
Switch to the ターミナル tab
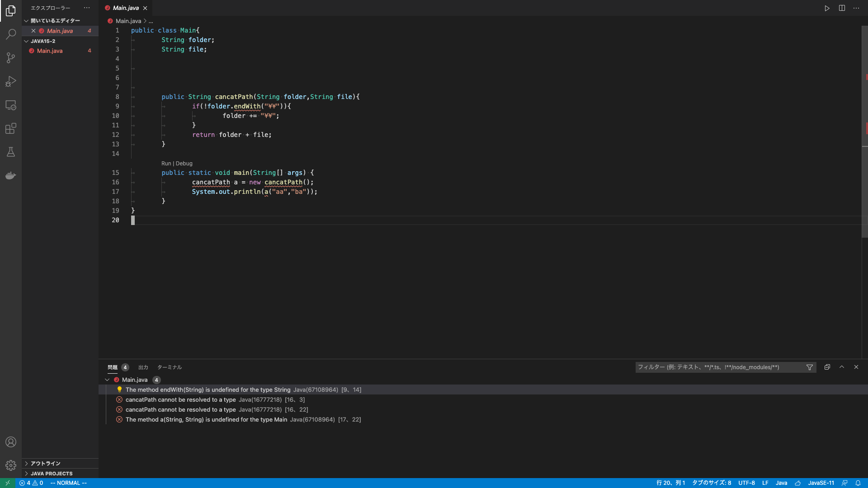(170, 367)
